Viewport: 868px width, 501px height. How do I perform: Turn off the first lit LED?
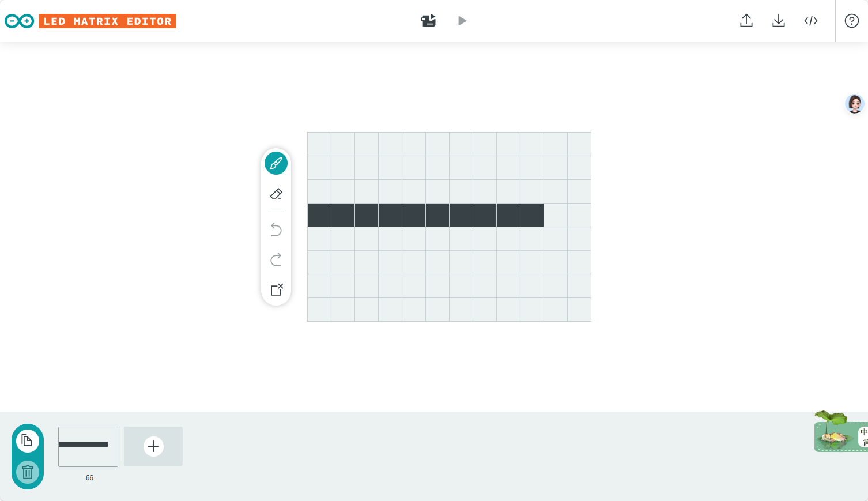tap(319, 215)
